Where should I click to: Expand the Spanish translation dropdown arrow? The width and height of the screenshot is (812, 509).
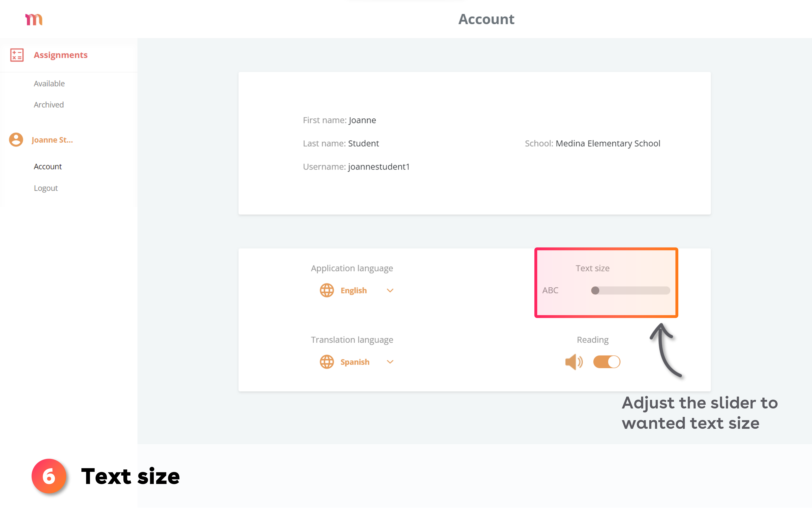390,362
